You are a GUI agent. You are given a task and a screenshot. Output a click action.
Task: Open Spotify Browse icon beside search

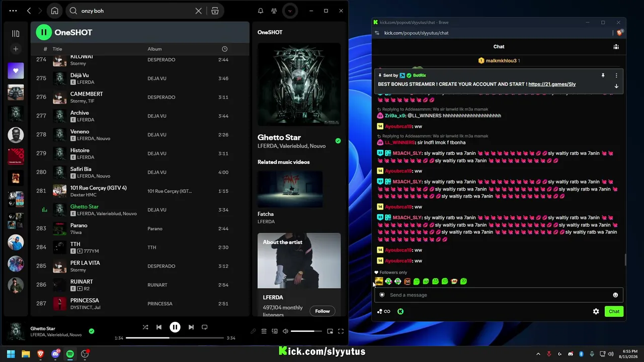(x=215, y=11)
